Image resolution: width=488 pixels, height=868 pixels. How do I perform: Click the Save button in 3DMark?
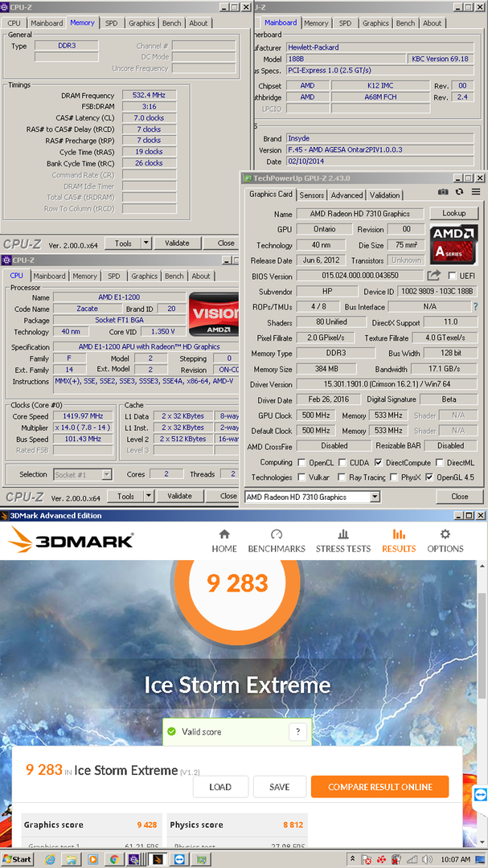coord(279,787)
